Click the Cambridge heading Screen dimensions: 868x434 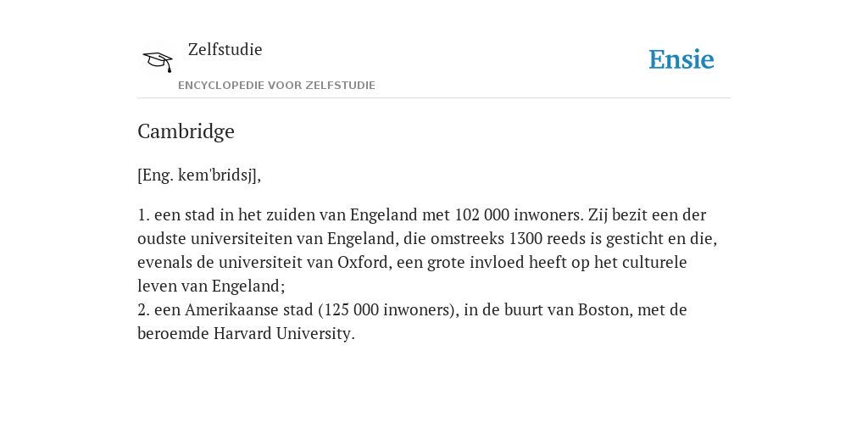186,131
